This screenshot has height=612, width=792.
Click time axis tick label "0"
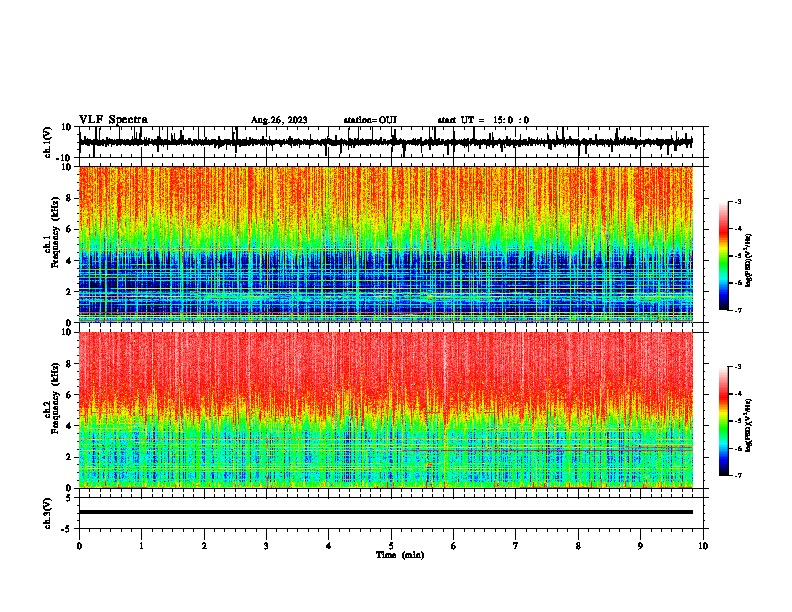[79, 546]
